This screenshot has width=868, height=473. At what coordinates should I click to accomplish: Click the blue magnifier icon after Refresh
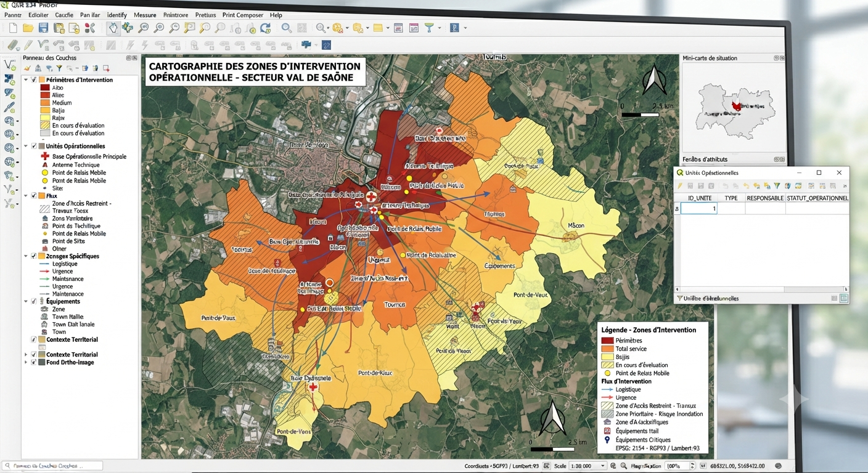click(287, 28)
